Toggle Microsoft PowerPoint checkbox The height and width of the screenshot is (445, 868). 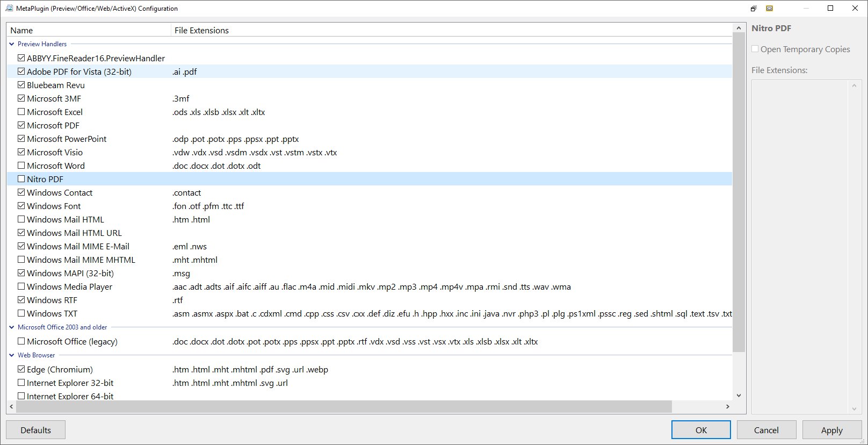(21, 139)
